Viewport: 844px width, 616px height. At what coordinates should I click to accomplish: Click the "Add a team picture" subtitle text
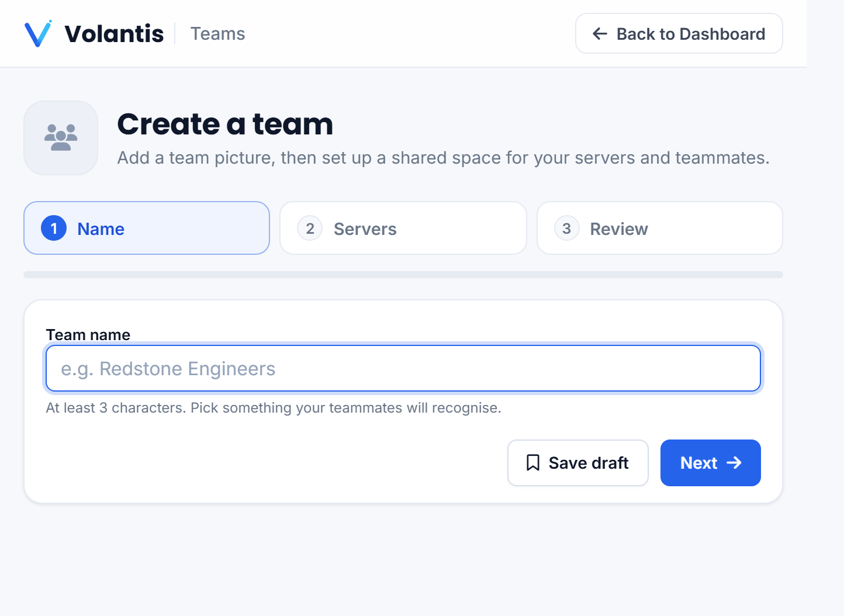click(443, 158)
